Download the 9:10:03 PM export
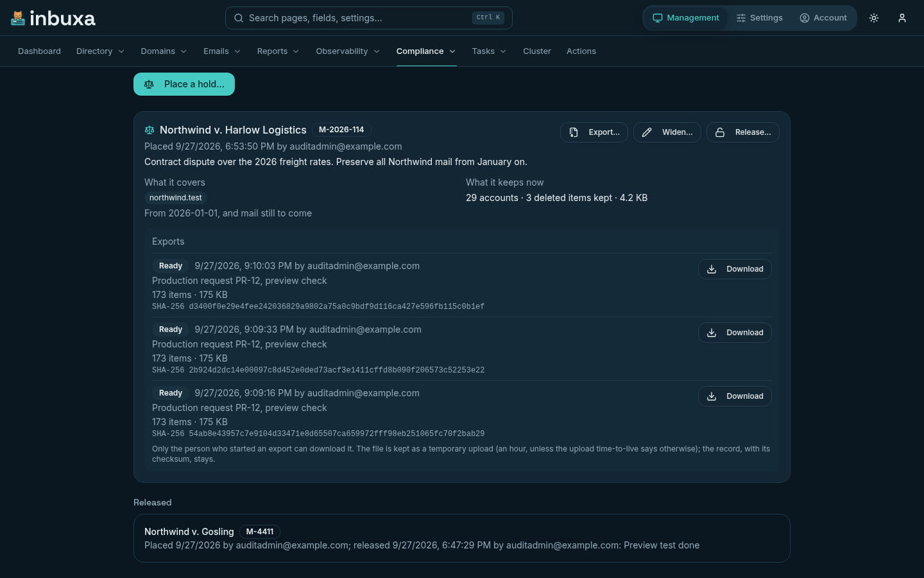This screenshot has height=578, width=924. pyautogui.click(x=735, y=269)
